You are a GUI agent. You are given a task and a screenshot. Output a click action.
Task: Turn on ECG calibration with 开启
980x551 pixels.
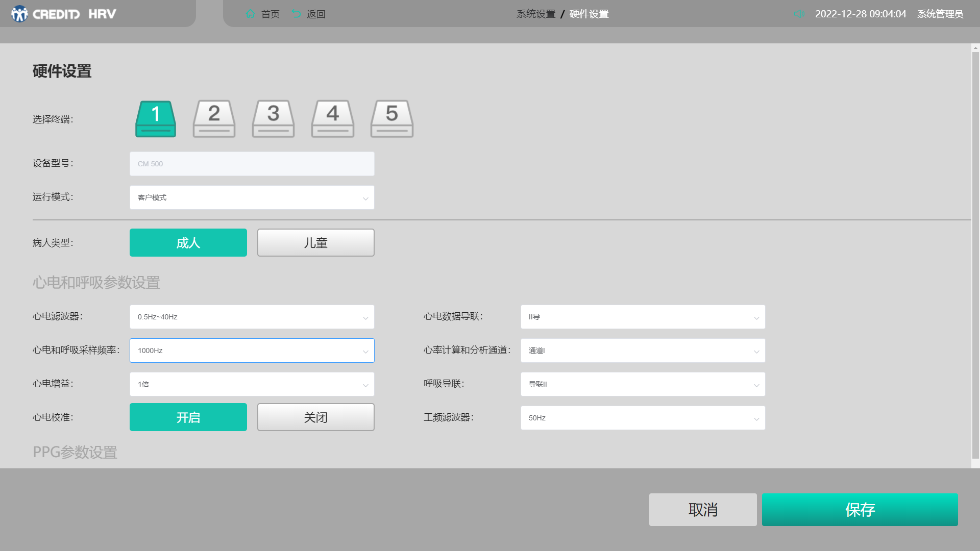pos(188,417)
